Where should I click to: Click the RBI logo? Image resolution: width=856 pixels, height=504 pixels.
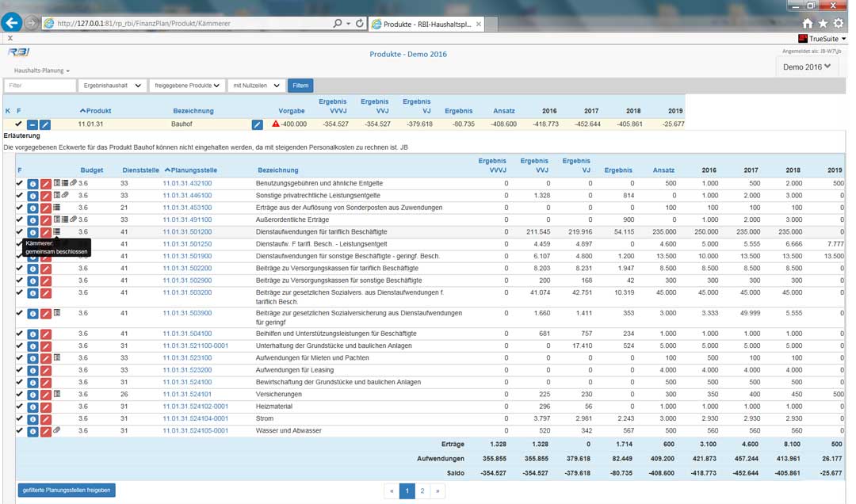pos(18,52)
